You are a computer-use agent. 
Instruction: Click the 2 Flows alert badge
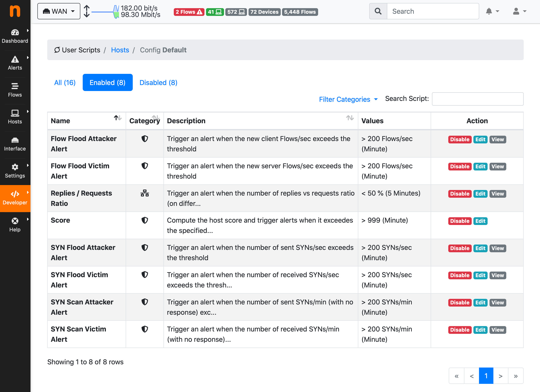pos(189,12)
